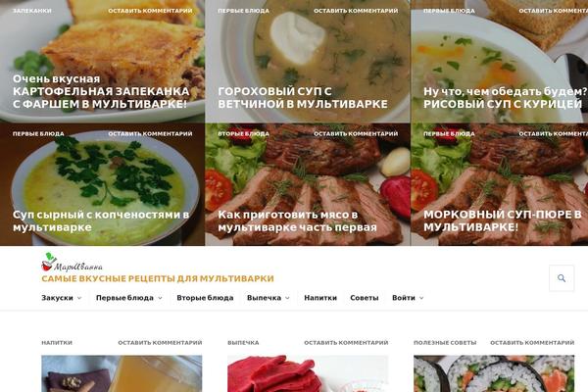Image resolution: width=588 pixels, height=392 pixels.
Task: Open the Вторые блюда menu item
Action: point(205,298)
